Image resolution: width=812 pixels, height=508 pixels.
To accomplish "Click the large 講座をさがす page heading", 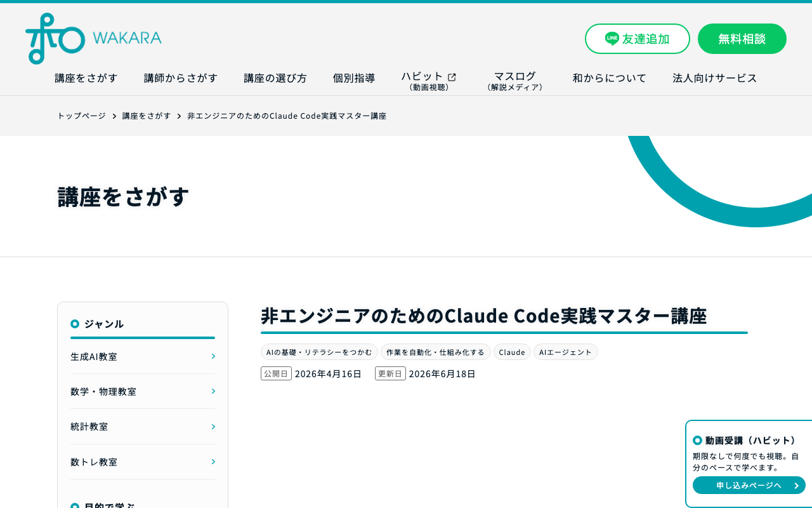I will [x=123, y=196].
